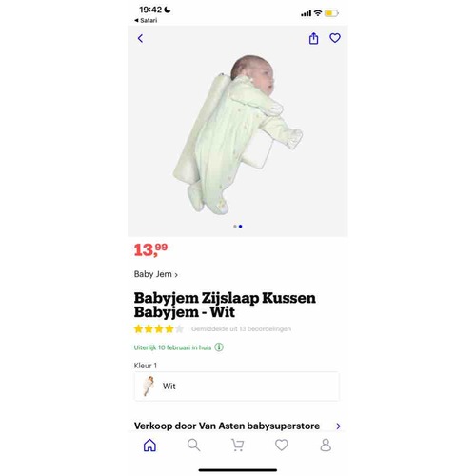The width and height of the screenshot is (476, 476).
Task: Expand Verkoop door Van Asten babysuperstore
Action: click(x=237, y=426)
